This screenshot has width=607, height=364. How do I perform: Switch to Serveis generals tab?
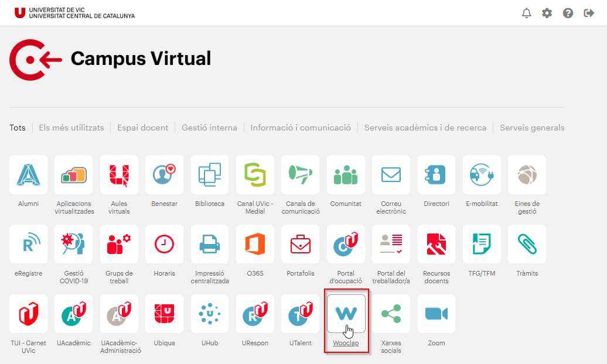tap(532, 128)
